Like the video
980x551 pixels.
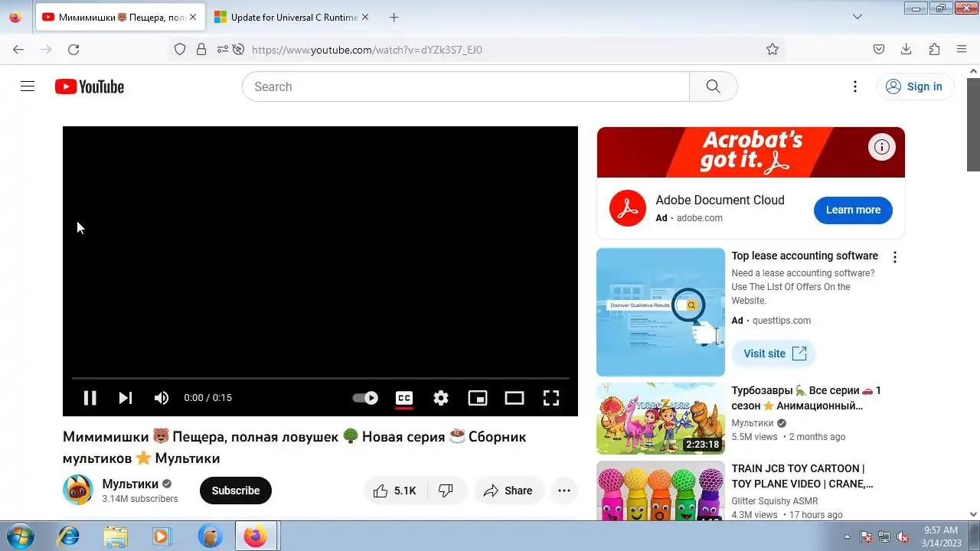pyautogui.click(x=394, y=491)
